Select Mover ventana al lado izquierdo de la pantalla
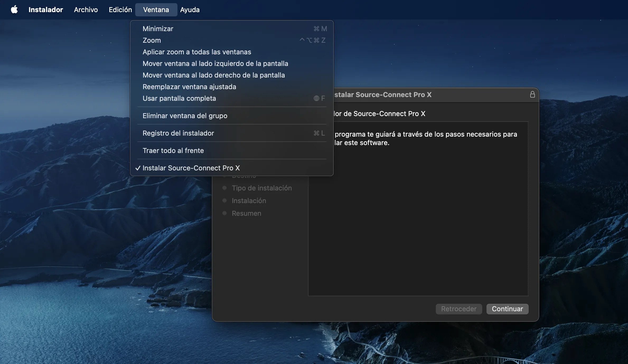 [232, 63]
